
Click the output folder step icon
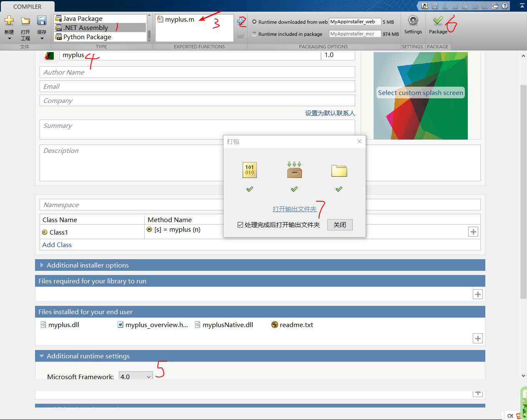tap(339, 170)
